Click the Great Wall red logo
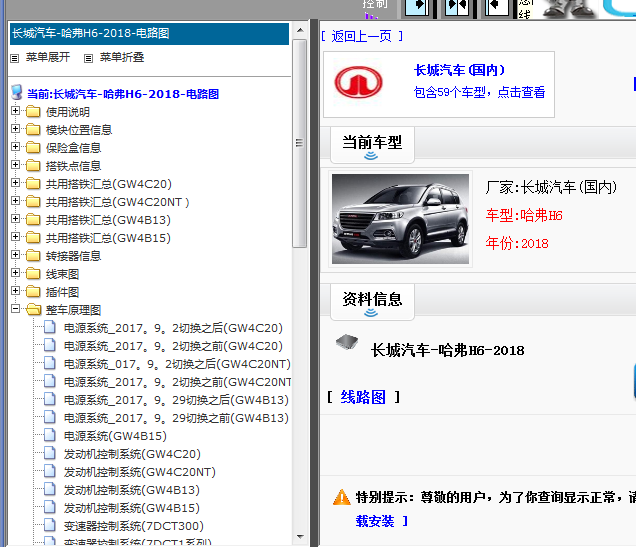Screen dimensions: 636x547 click(x=358, y=83)
